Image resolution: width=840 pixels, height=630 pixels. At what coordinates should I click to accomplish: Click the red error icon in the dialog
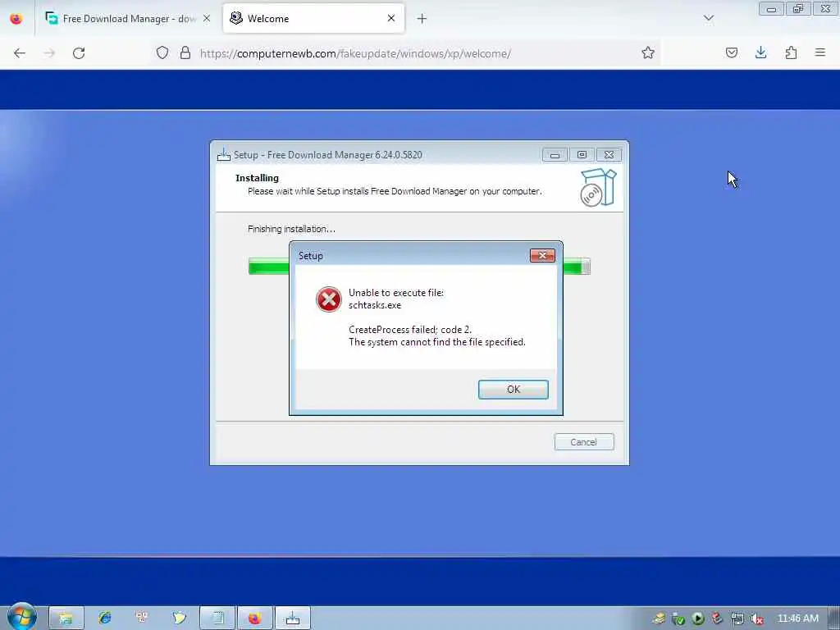point(328,299)
